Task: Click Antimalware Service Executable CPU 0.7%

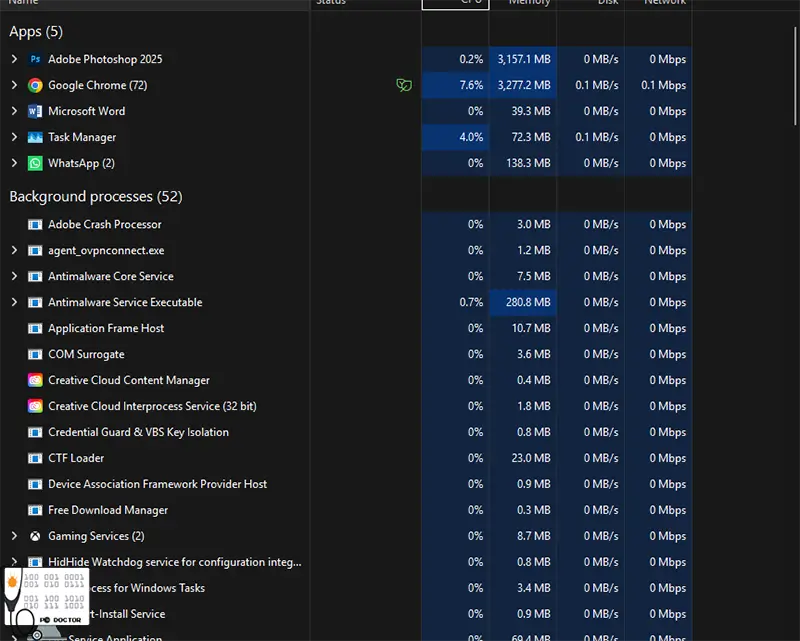Action: [x=471, y=303]
